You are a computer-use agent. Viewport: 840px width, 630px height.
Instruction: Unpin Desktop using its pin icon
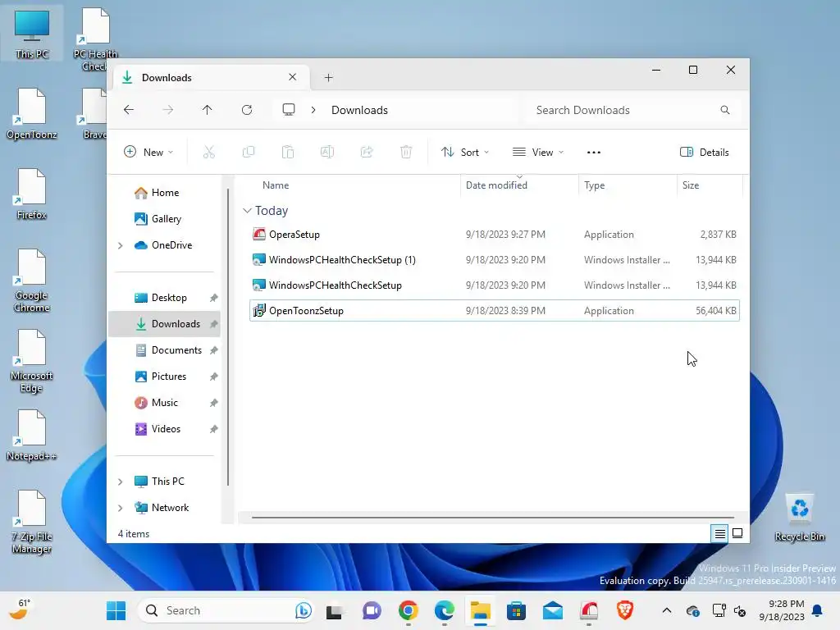coord(214,298)
